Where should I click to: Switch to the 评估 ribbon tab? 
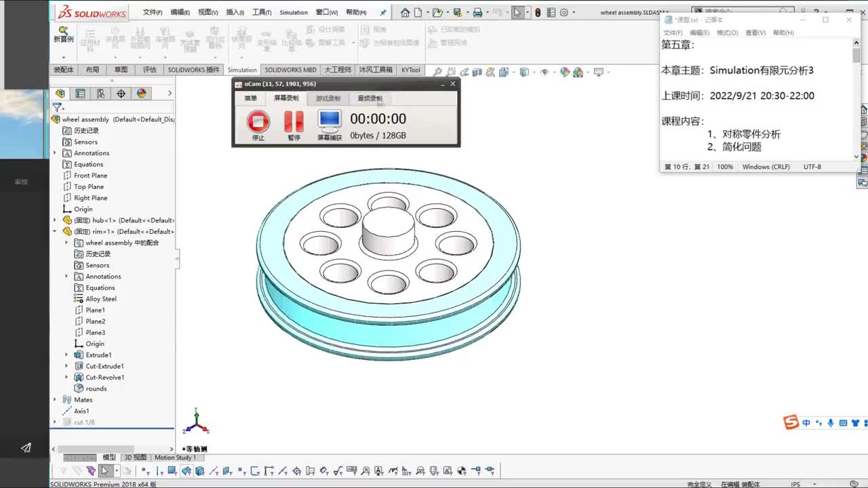pyautogui.click(x=149, y=70)
